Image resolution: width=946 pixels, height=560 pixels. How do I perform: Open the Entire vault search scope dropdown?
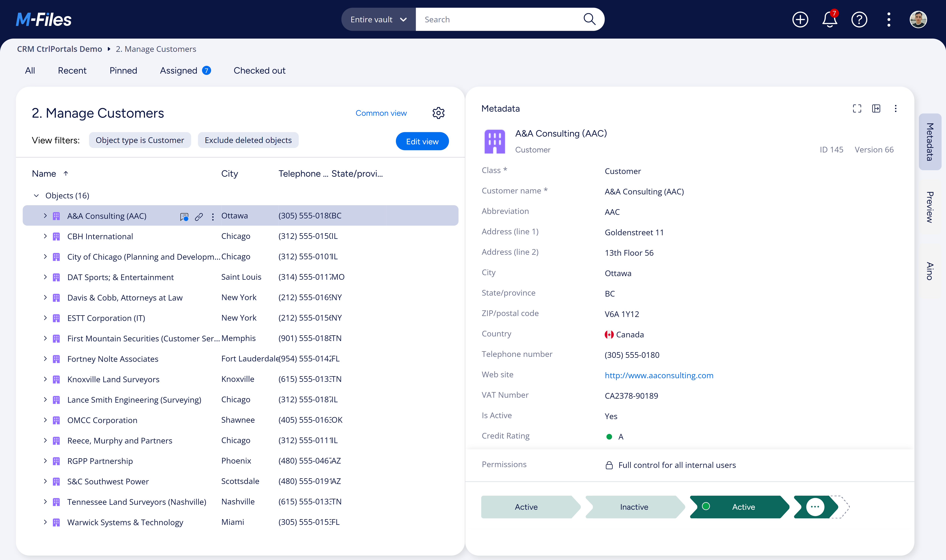[x=377, y=19]
